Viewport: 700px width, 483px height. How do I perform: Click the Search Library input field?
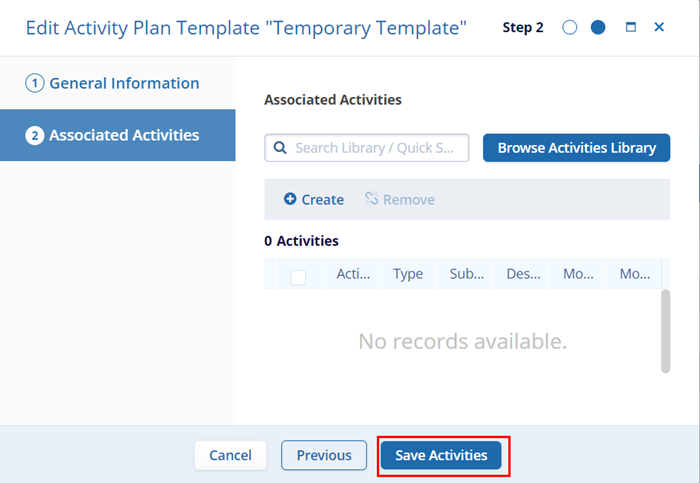pyautogui.click(x=378, y=148)
